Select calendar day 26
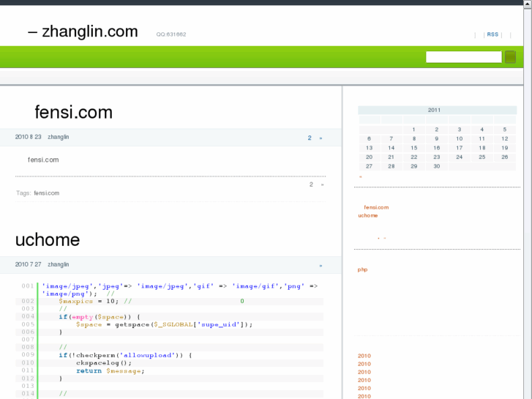 coord(505,157)
